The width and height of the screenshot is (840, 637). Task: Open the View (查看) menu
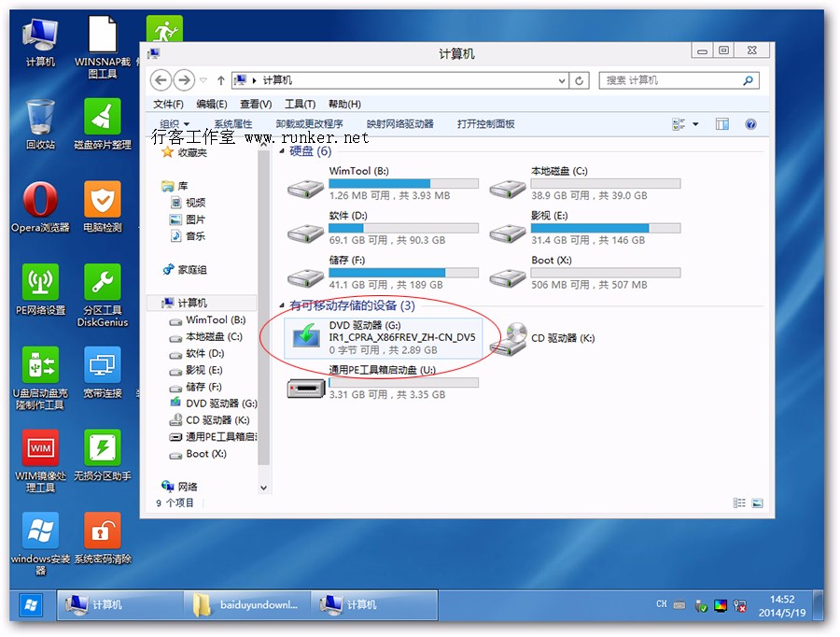point(255,104)
